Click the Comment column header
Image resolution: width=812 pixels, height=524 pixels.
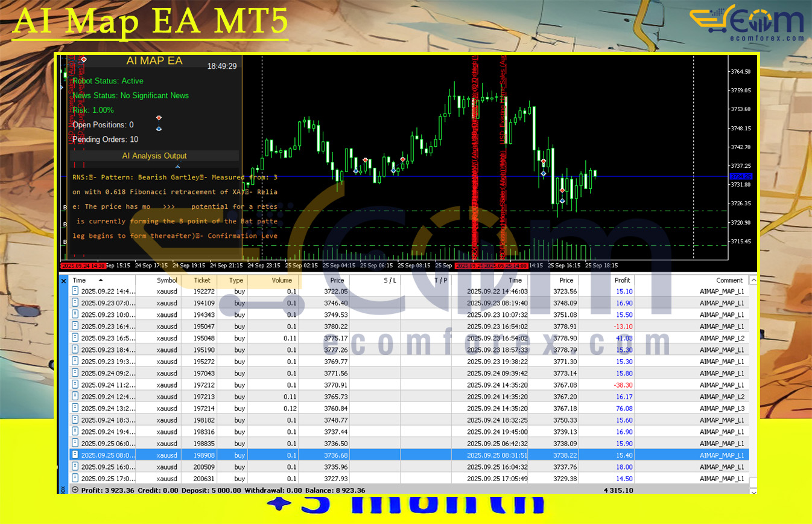point(729,280)
